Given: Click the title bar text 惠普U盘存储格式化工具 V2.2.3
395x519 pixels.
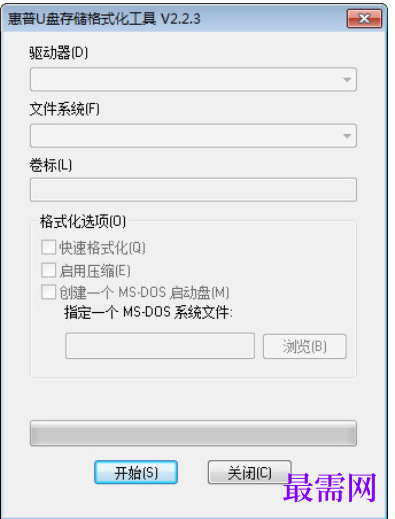Looking at the screenshot, I should click(x=104, y=19).
